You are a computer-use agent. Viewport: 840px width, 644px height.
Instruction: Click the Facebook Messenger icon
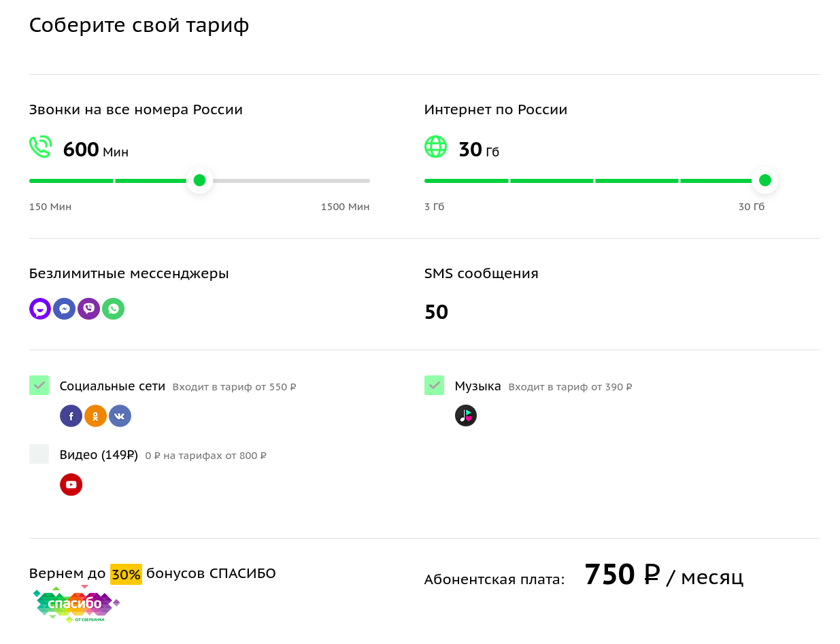tap(64, 309)
